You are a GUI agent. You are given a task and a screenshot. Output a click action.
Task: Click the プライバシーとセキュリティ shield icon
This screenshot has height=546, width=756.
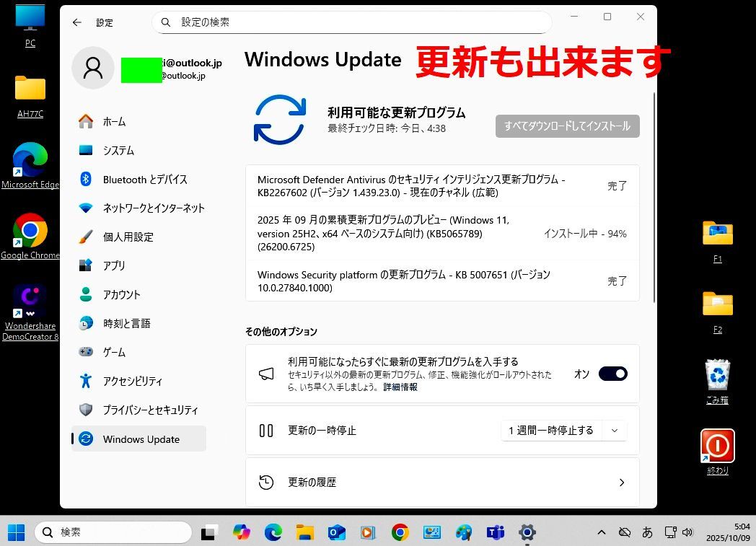(86, 410)
